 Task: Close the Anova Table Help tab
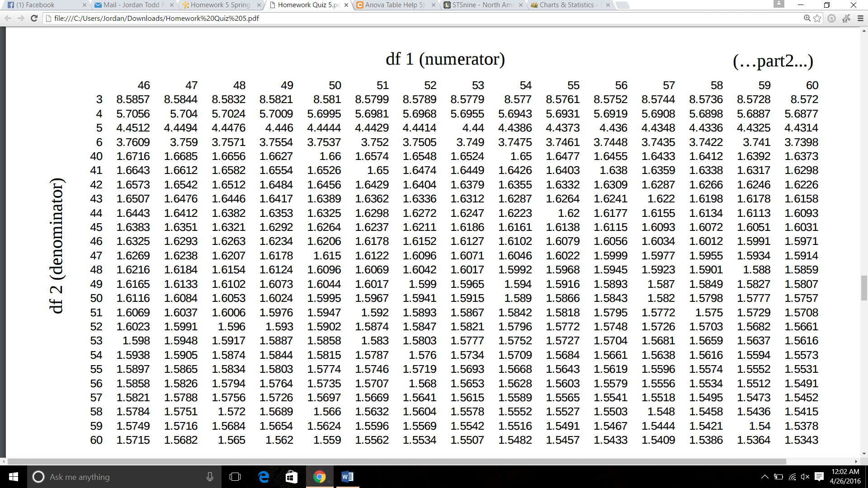[434, 5]
